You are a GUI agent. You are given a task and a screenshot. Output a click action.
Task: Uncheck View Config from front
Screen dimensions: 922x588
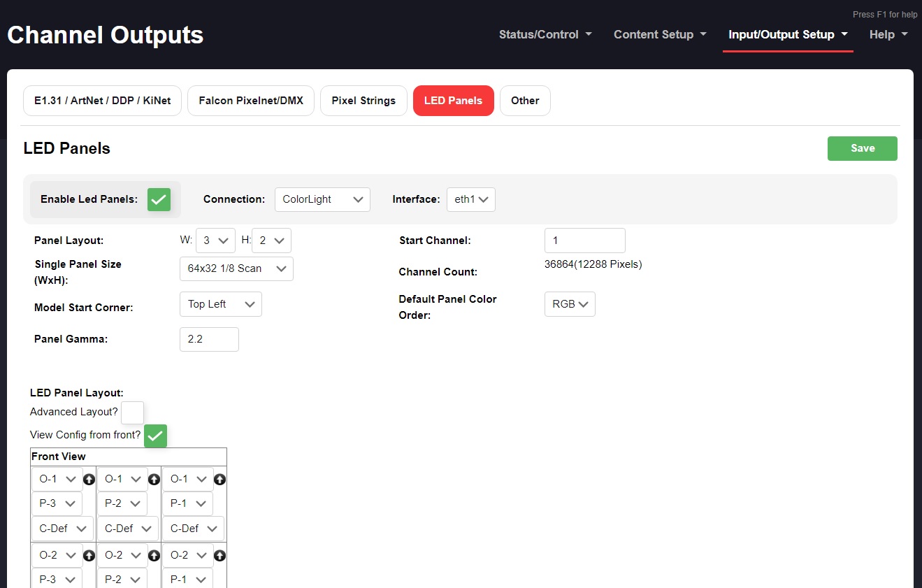click(x=155, y=436)
